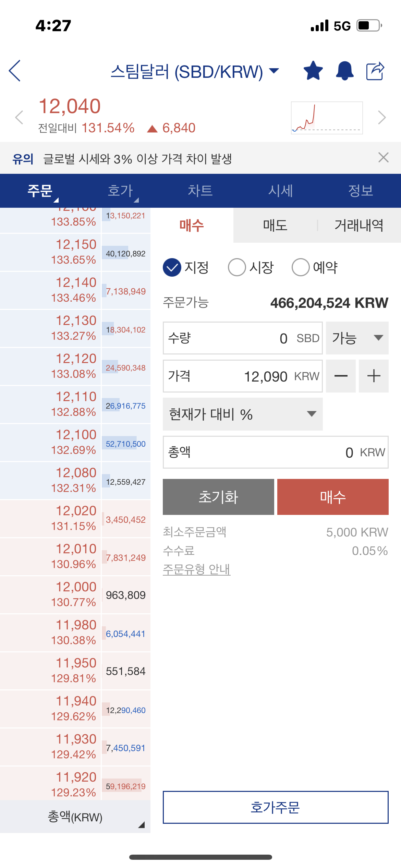Open the 스팀달러 (SBD/KRW) market dropdown
Screen dimensions: 401x868
tap(195, 72)
